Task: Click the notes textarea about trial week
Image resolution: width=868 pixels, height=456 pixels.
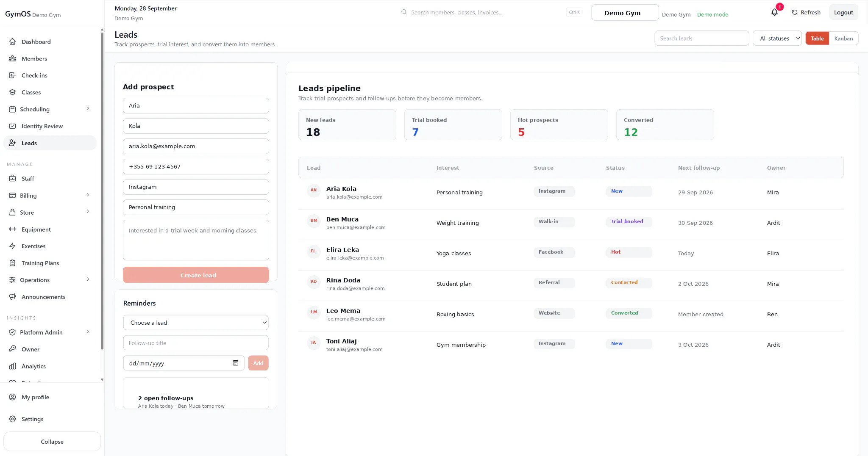Action: [x=196, y=240]
